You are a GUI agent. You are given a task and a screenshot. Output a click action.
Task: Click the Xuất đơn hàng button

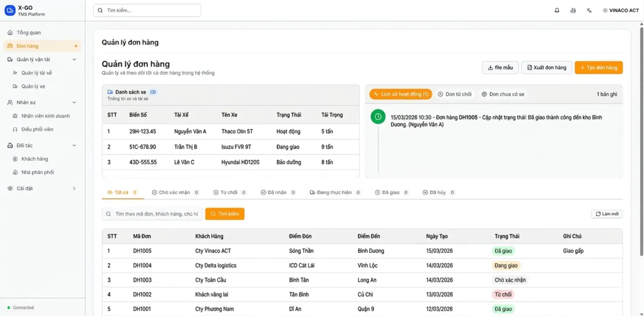(546, 68)
